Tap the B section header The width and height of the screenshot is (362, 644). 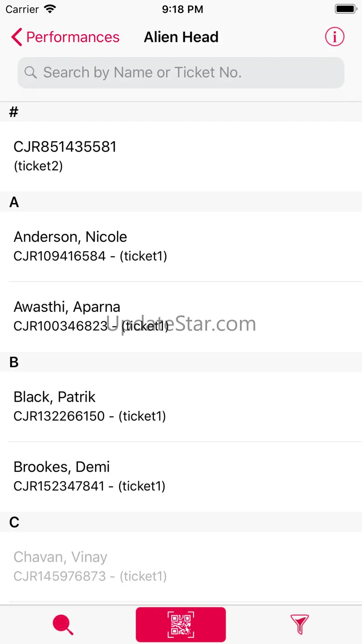(14, 362)
